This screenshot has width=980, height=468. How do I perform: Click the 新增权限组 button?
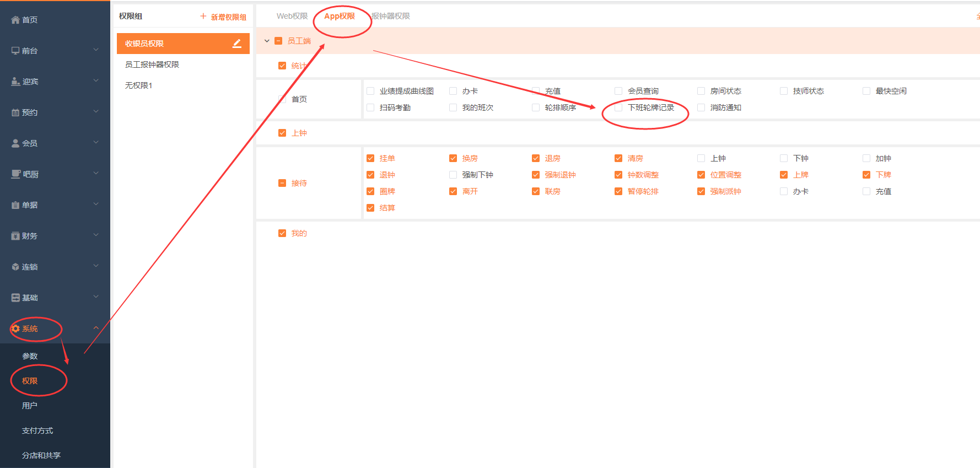pyautogui.click(x=223, y=17)
